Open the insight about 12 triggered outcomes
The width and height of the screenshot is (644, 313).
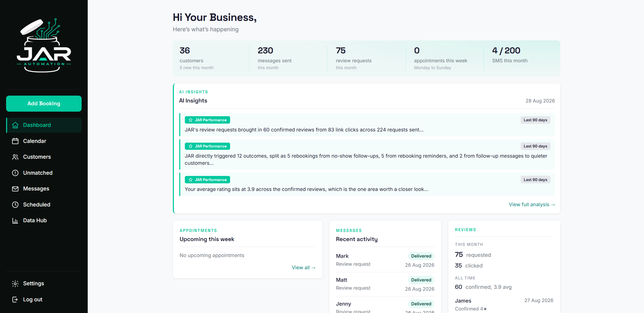[x=367, y=154]
